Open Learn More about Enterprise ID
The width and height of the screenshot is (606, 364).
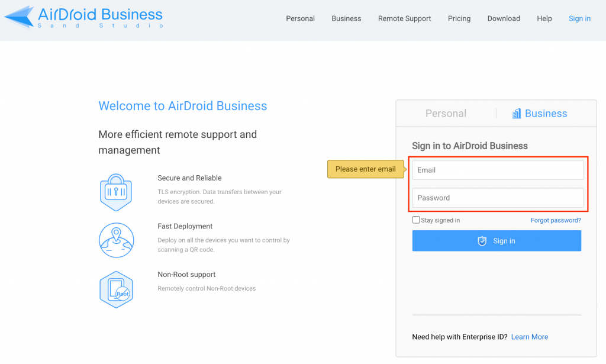tap(530, 337)
